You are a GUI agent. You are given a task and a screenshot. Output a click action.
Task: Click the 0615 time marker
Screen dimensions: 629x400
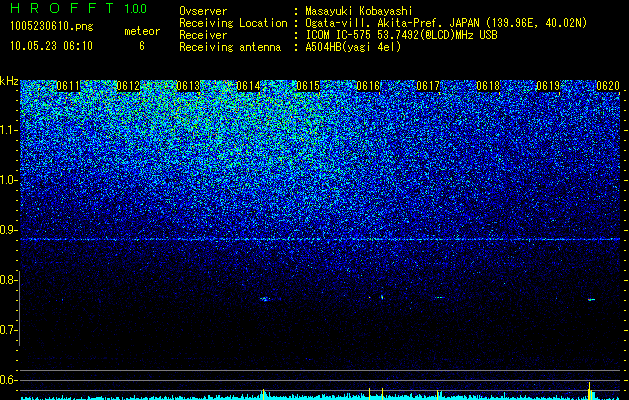coord(308,86)
